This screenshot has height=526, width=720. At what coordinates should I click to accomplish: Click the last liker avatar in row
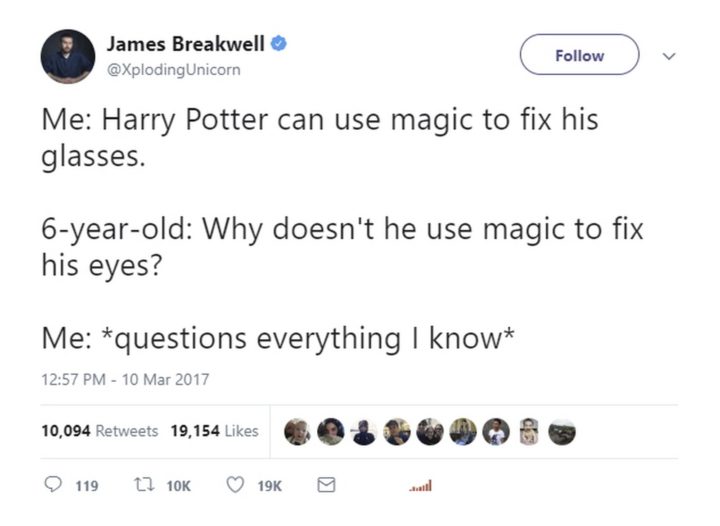pyautogui.click(x=562, y=432)
